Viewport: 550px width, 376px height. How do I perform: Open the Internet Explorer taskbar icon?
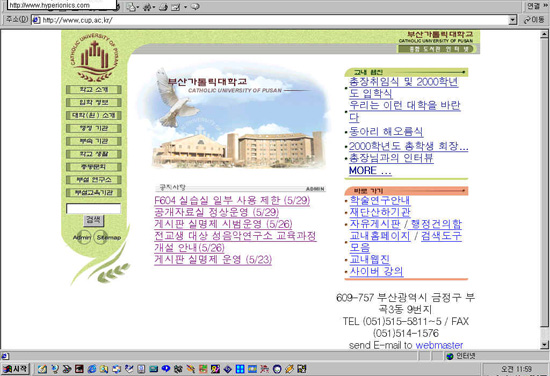click(x=92, y=369)
